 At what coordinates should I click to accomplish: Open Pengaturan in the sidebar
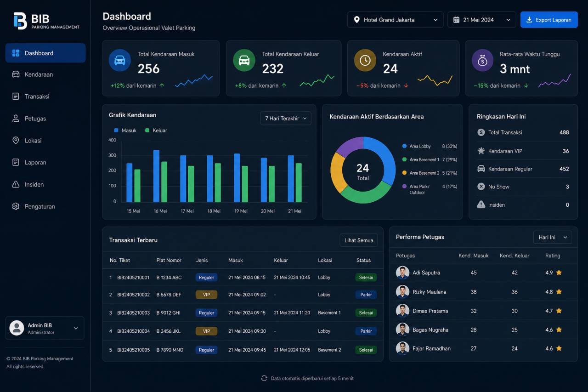(x=45, y=206)
